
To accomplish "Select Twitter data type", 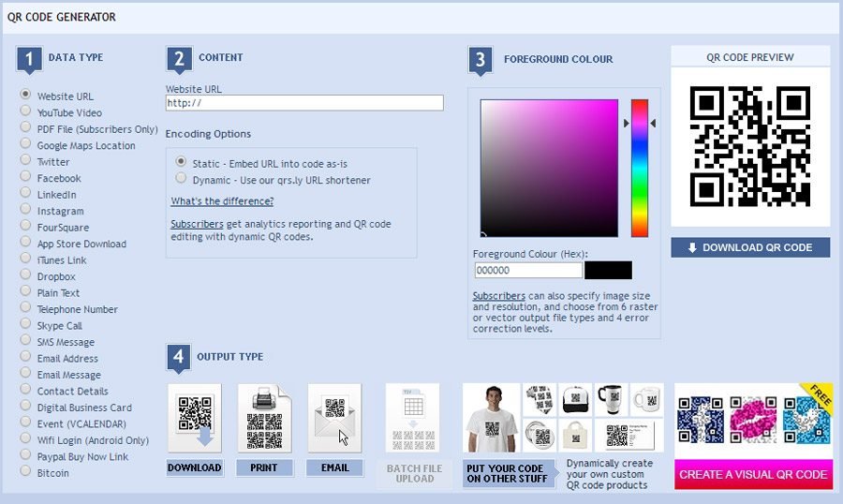I will tap(25, 160).
